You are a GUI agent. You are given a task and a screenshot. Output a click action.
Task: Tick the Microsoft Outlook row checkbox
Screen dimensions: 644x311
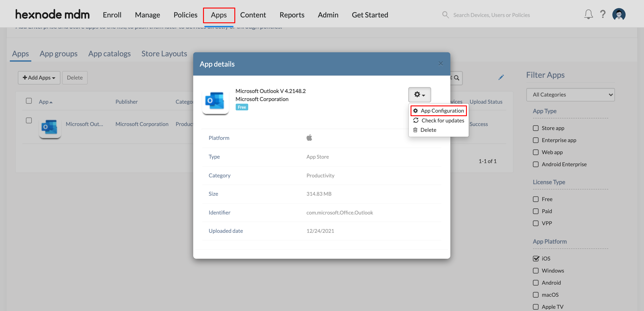pyautogui.click(x=29, y=120)
